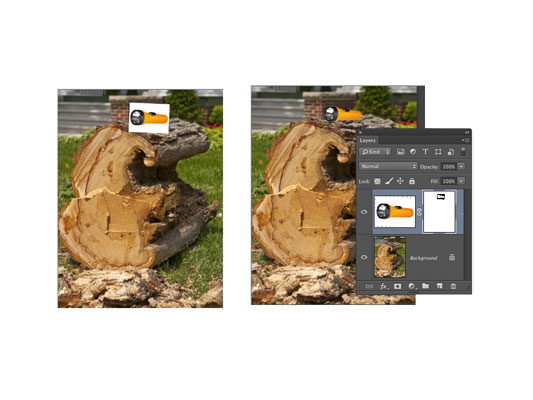Filter layers by adjustment layer icon
The width and height of the screenshot is (533, 400).
pos(413,152)
